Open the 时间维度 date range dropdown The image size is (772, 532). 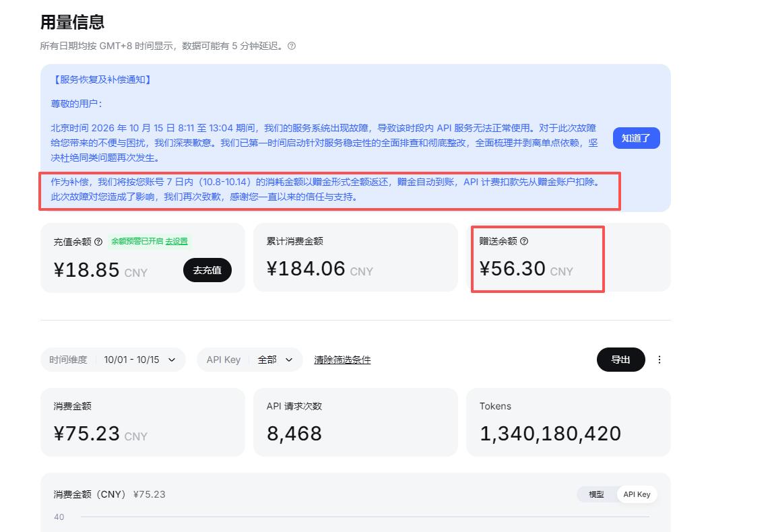click(112, 360)
